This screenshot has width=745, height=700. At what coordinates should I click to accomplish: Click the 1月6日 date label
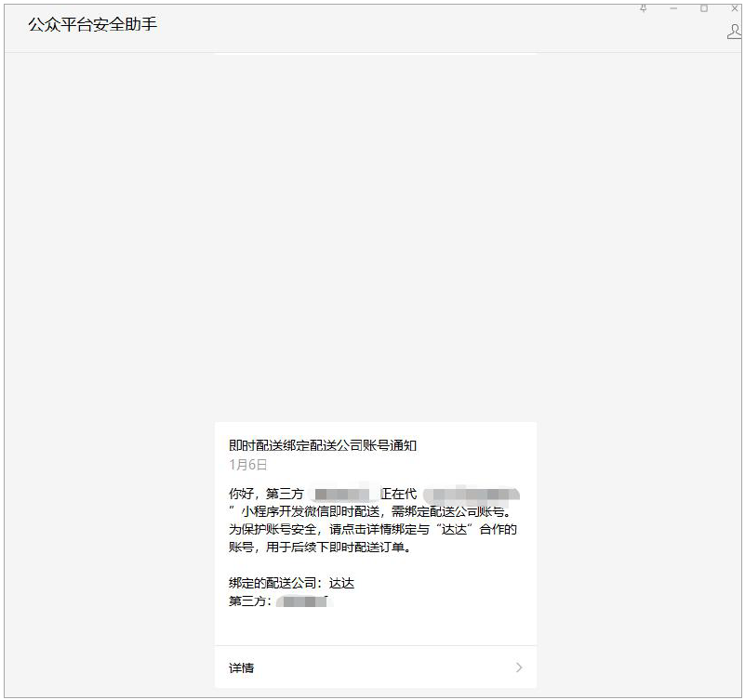pos(248,464)
